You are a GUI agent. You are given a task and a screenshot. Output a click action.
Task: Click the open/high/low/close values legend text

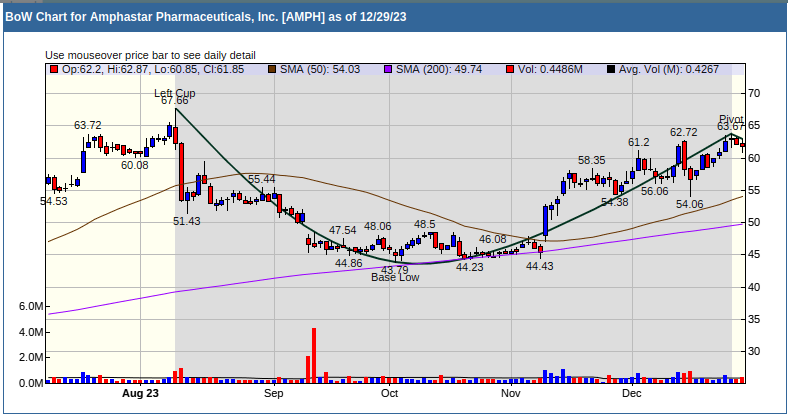pyautogui.click(x=153, y=69)
